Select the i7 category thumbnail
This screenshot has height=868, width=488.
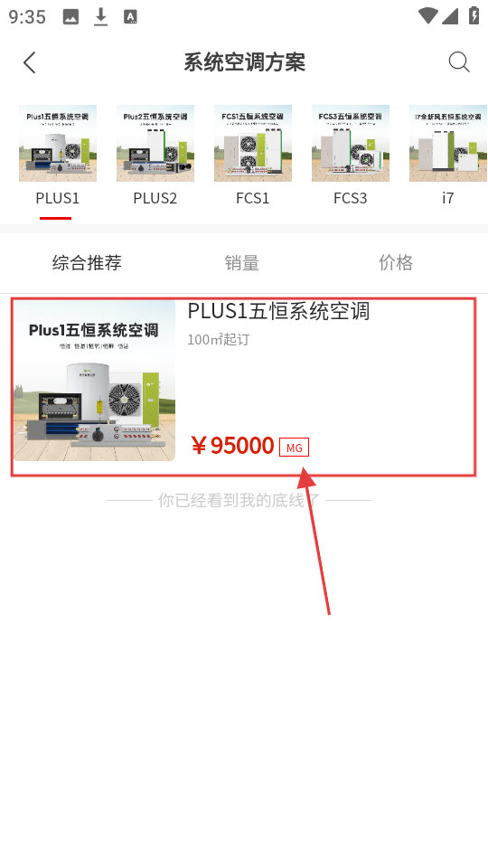[448, 143]
